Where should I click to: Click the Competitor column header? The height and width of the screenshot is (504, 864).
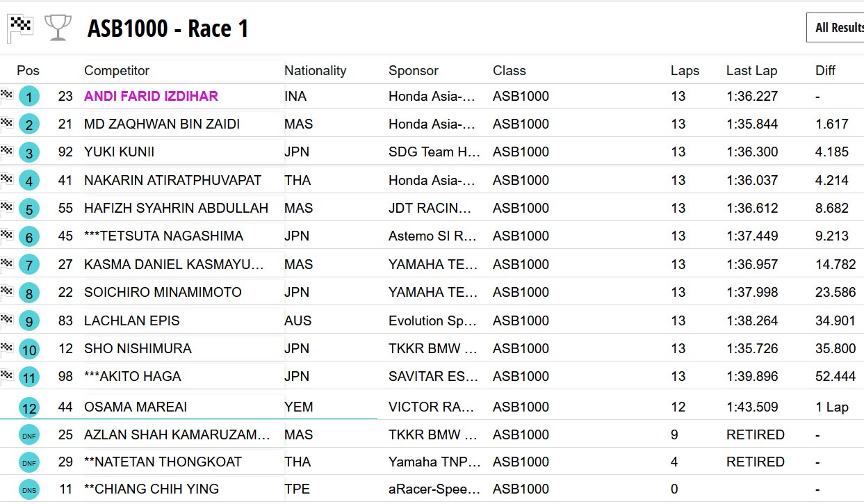pyautogui.click(x=117, y=71)
